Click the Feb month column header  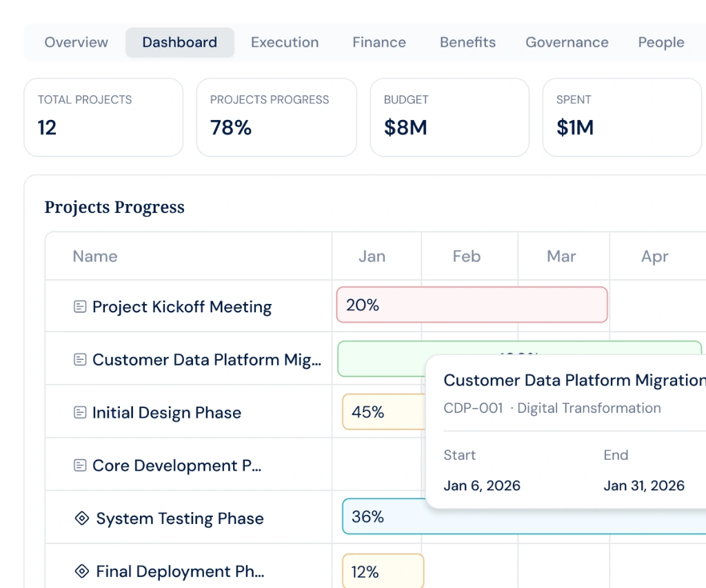pos(467,256)
